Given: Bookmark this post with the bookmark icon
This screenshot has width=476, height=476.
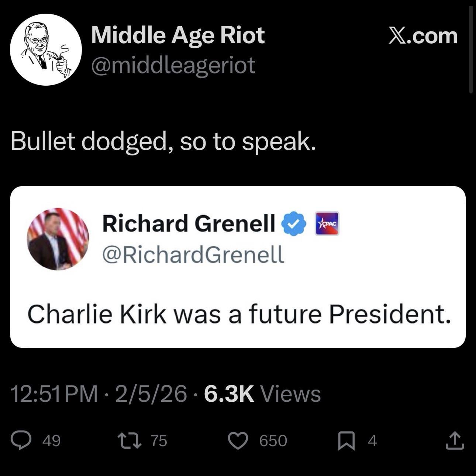Looking at the screenshot, I should coord(346,441).
